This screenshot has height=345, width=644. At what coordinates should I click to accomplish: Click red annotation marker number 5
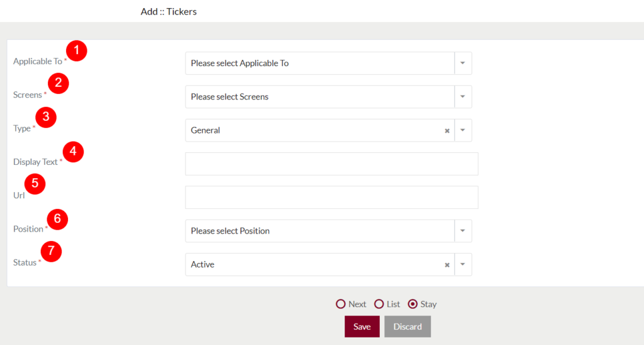pos(35,184)
